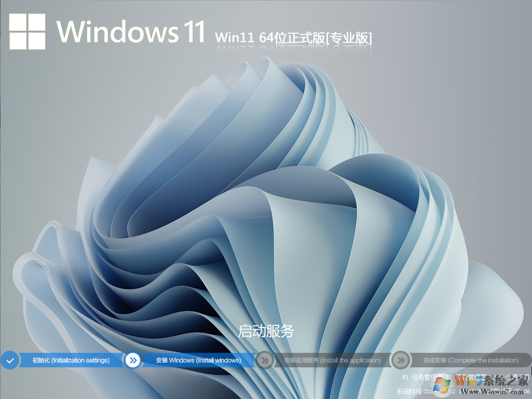Viewport: 532px width, 399px height.
Task: Click the white Windows tiles logo top-left
Action: [27, 32]
